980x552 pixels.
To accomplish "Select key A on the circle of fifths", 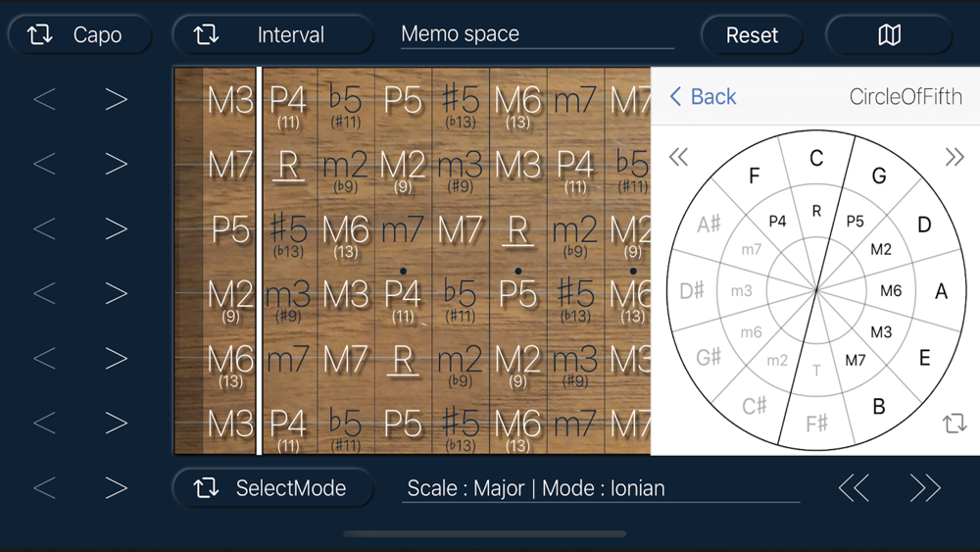I will [x=941, y=291].
